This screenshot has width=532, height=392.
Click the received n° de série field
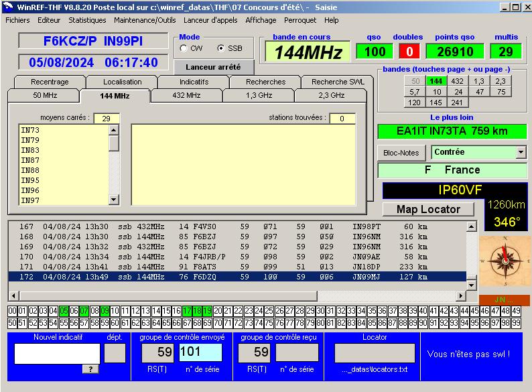tap(297, 352)
